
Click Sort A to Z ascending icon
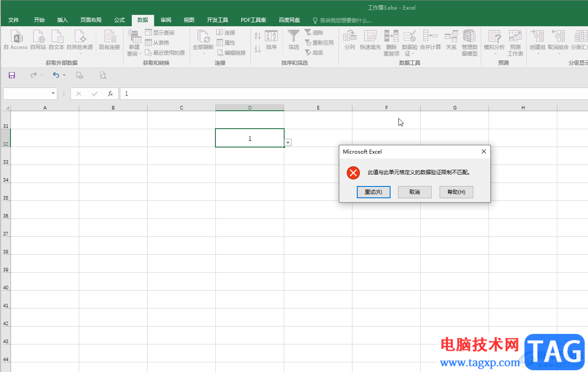click(x=257, y=36)
